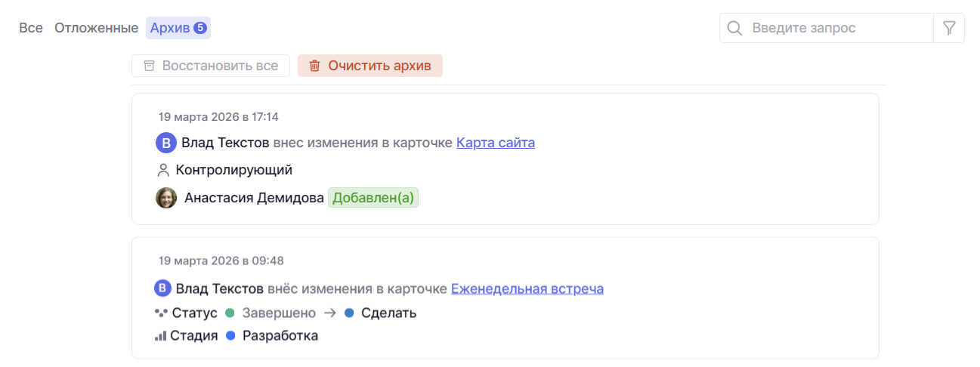Screen dimensions: 980x367
Task: Click the search magnifier icon
Action: pos(734,29)
